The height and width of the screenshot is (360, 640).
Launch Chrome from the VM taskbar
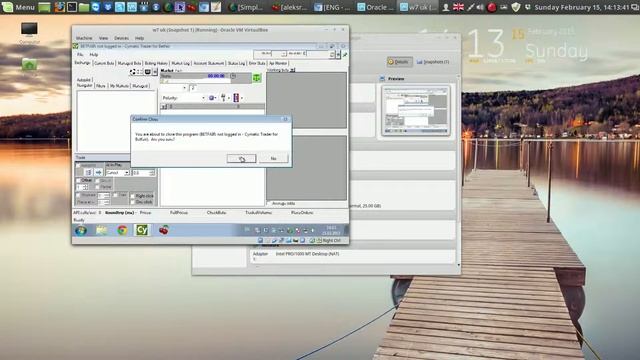click(122, 230)
